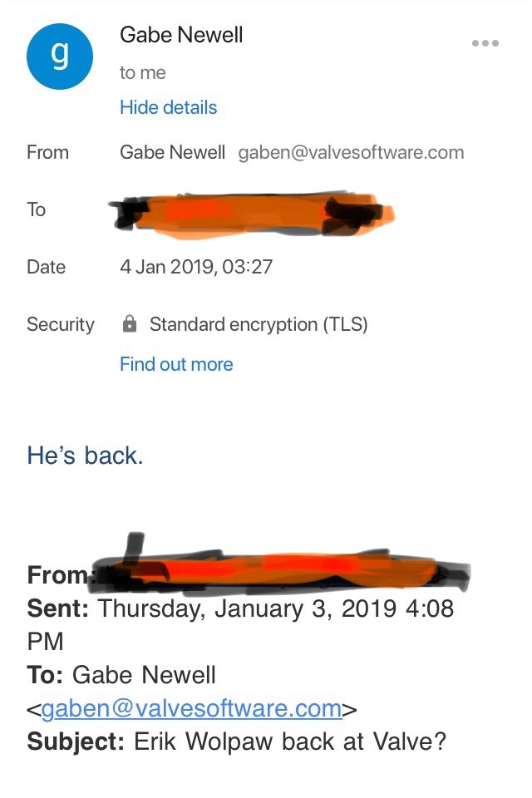Viewport: 532px width, 798px height.
Task: Open the Find out more link
Action: click(x=176, y=364)
